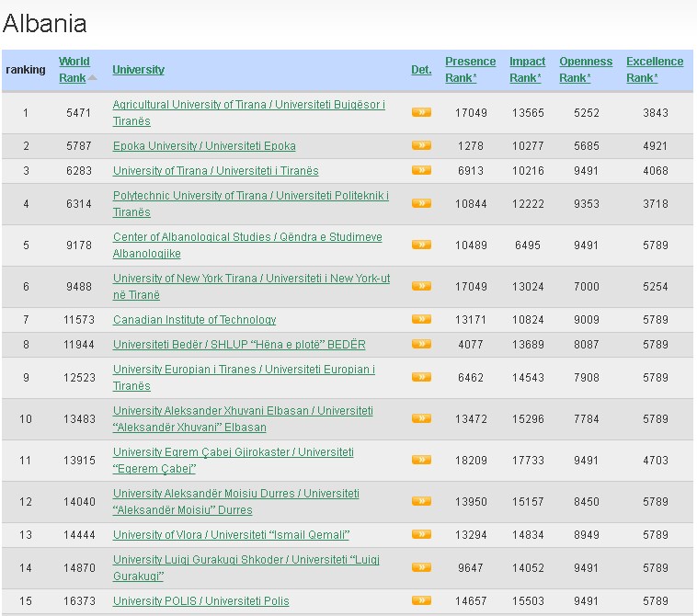The width and height of the screenshot is (697, 616).
Task: Select openness rank value 5252
Action: pos(587,113)
